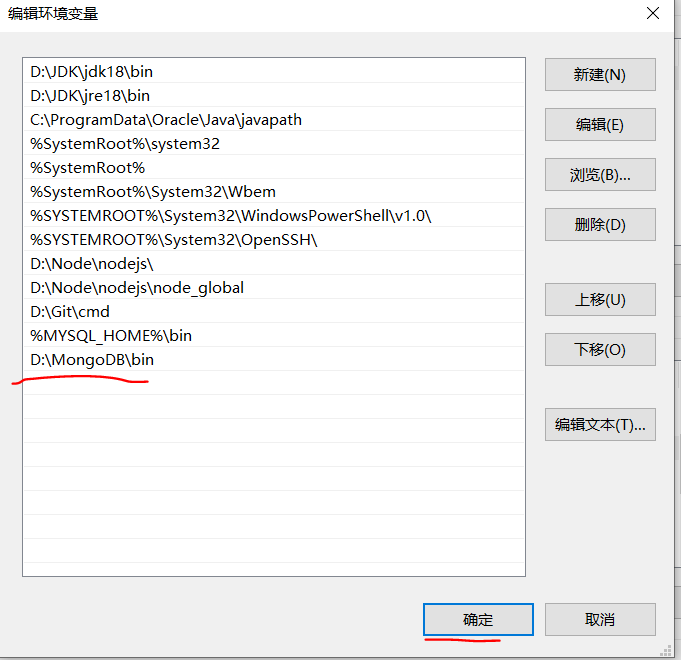The height and width of the screenshot is (660, 681).
Task: Click the 编辑(E) button
Action: (600, 125)
